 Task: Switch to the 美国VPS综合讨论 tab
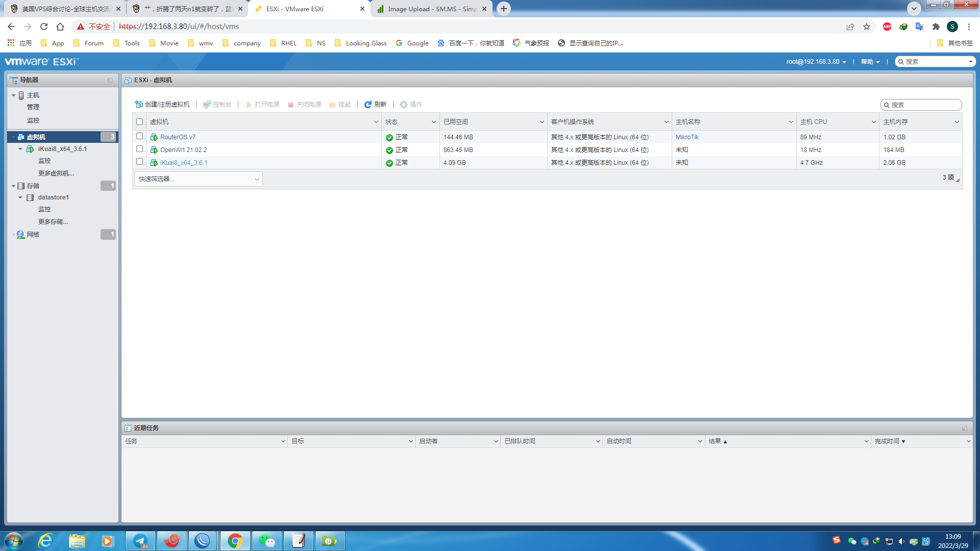tap(65, 9)
